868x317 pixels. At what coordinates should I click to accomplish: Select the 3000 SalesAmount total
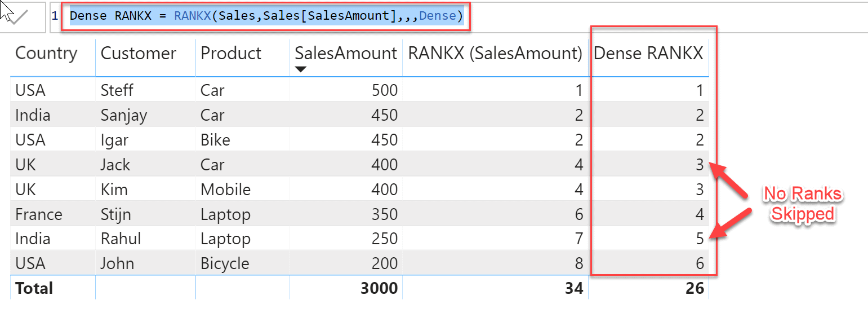click(x=379, y=288)
